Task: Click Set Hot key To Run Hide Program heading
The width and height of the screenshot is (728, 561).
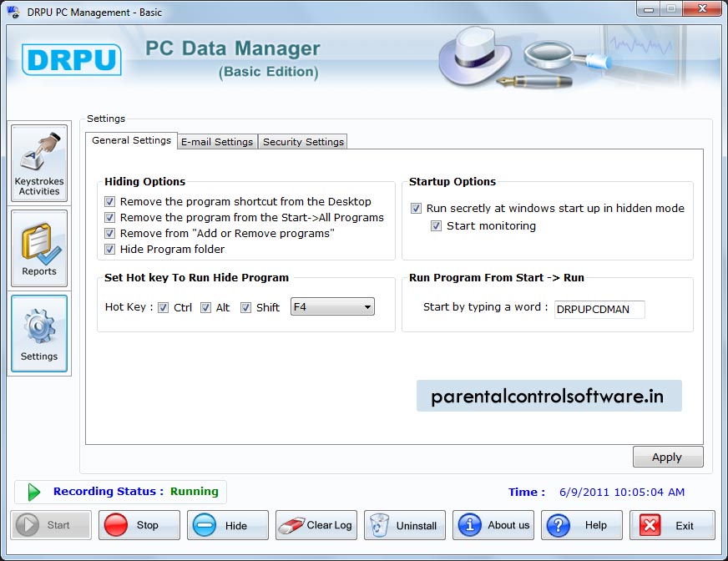Action: click(196, 278)
